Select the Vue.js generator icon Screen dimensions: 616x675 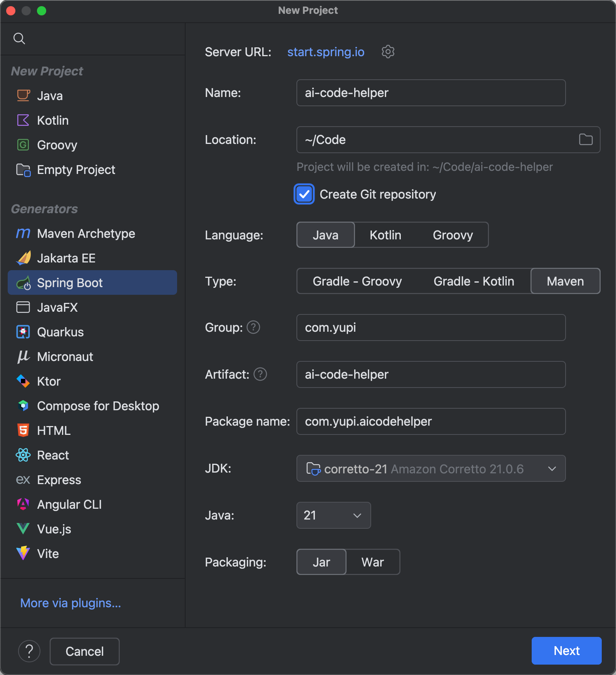tap(23, 529)
